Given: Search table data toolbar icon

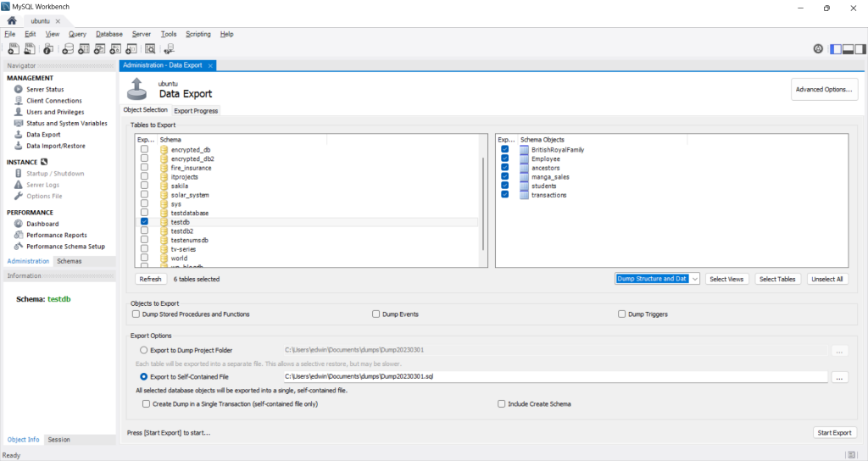Looking at the screenshot, I should pyautogui.click(x=150, y=49).
